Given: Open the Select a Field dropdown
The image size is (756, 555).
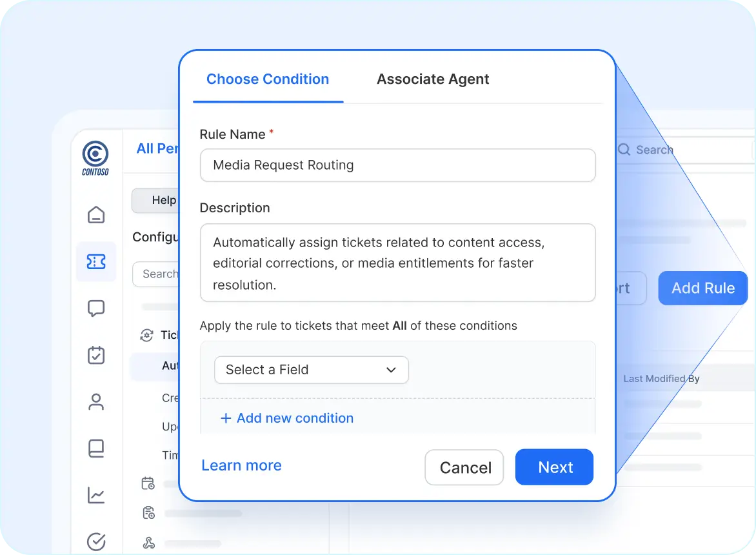Looking at the screenshot, I should click(311, 370).
